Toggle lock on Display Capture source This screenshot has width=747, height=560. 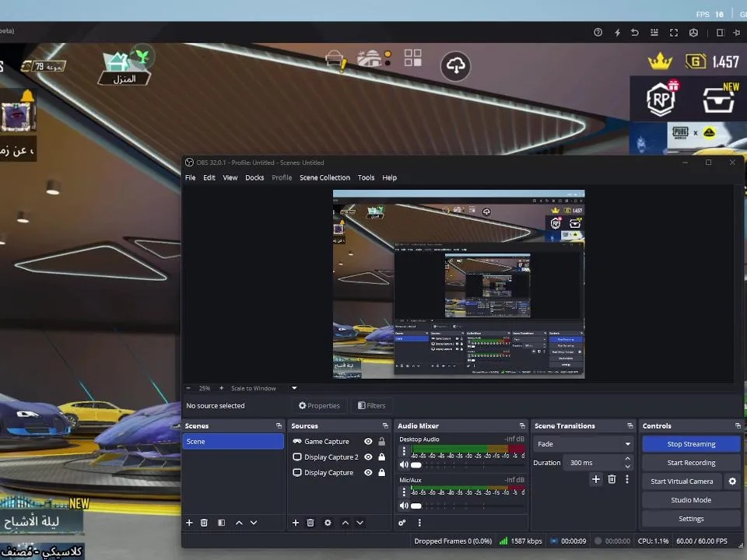[x=381, y=473]
